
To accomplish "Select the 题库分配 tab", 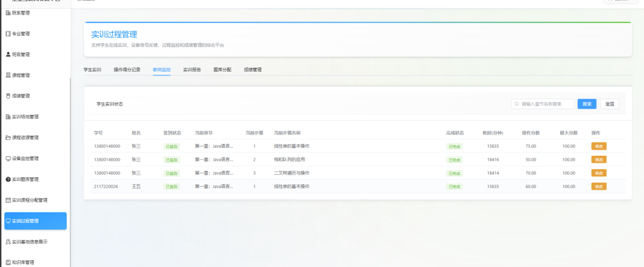I will click(222, 70).
